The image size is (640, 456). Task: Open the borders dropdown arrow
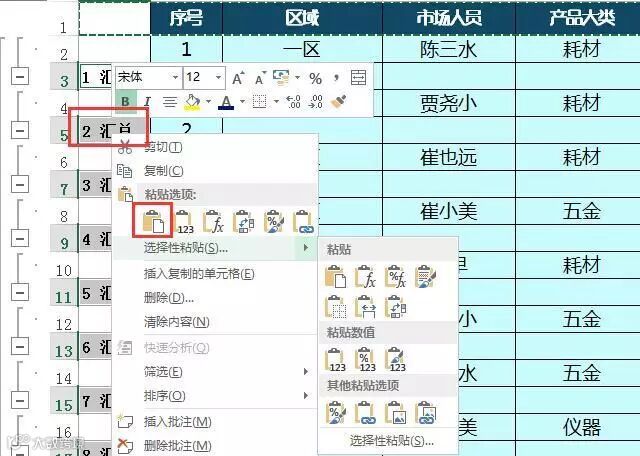click(276, 101)
